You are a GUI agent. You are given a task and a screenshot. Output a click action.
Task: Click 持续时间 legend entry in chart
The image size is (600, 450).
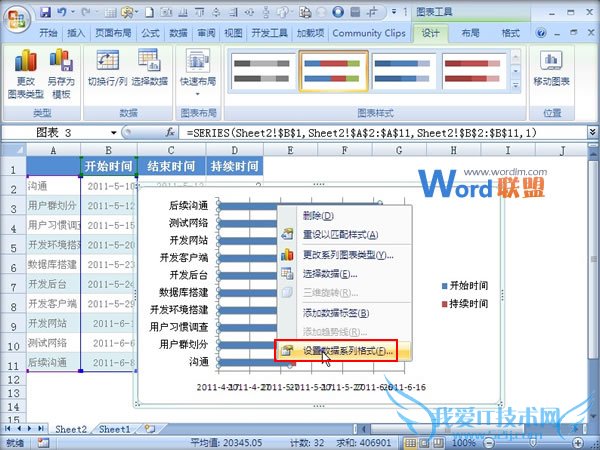click(x=465, y=304)
